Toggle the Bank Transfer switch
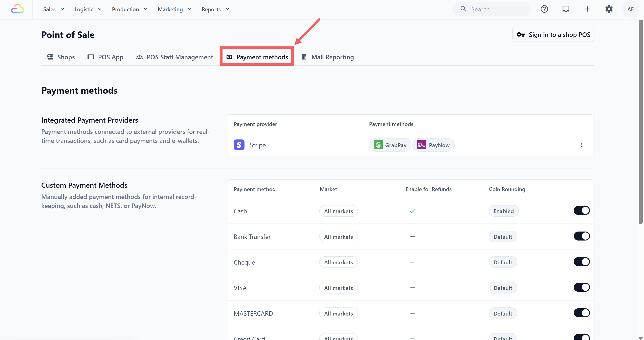Image resolution: width=644 pixels, height=340 pixels. pyautogui.click(x=581, y=236)
